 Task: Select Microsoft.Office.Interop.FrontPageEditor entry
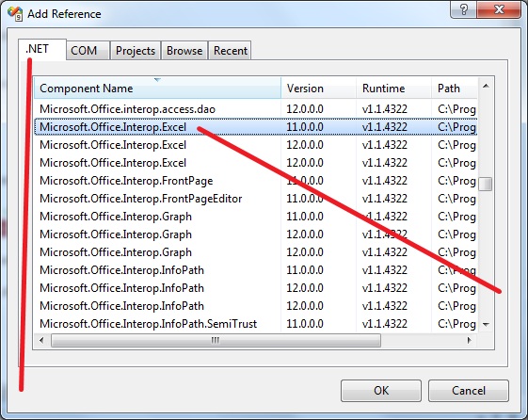point(256,199)
